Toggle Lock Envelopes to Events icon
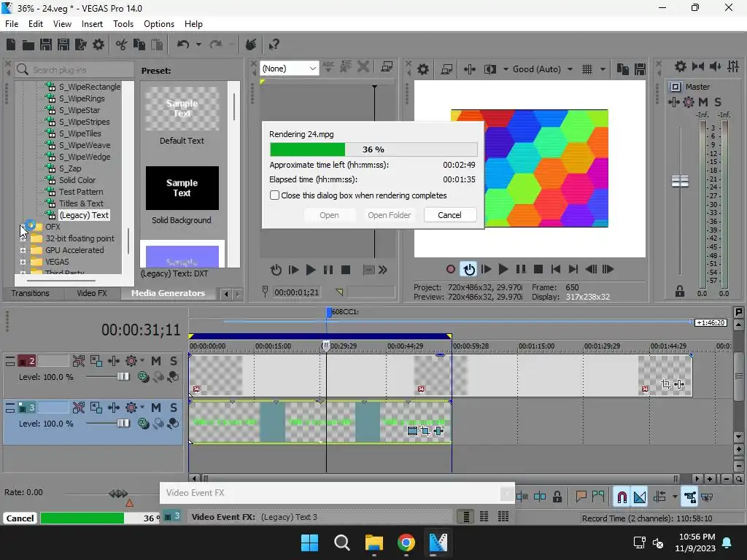 [x=689, y=497]
